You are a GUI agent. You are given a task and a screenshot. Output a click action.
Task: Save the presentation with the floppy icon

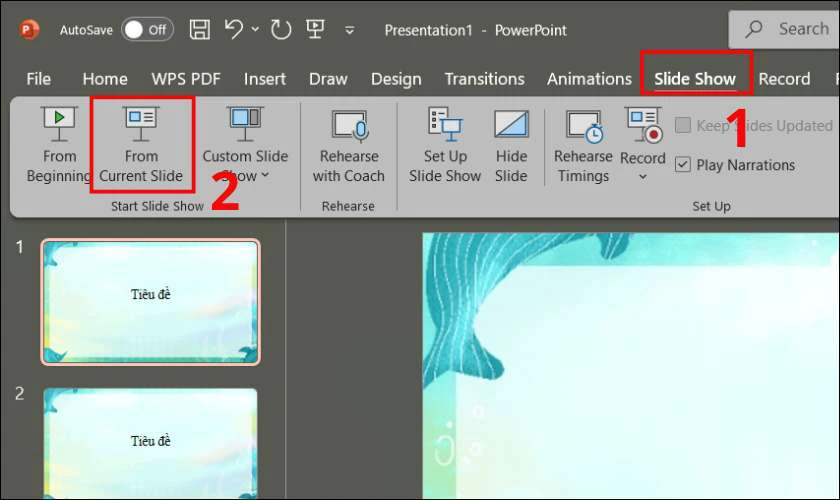tap(200, 29)
